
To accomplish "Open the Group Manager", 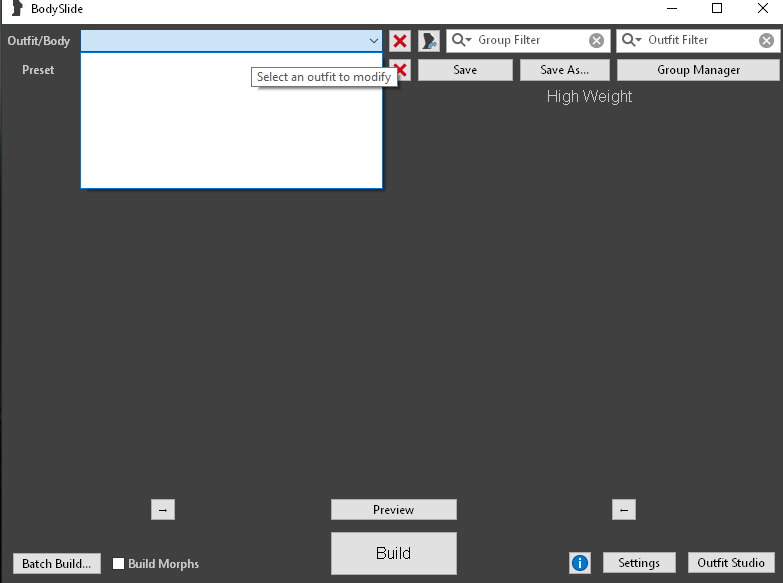I will tap(698, 70).
